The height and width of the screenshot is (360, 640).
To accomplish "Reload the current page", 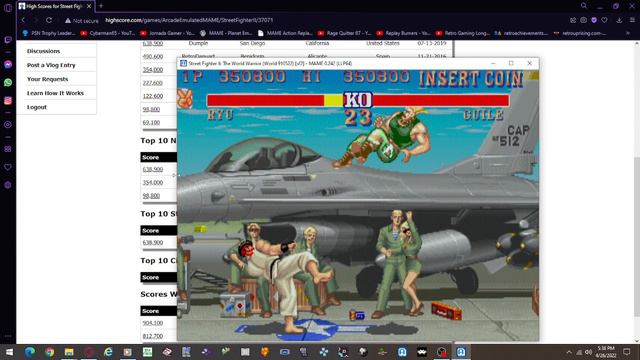I will tap(49, 20).
